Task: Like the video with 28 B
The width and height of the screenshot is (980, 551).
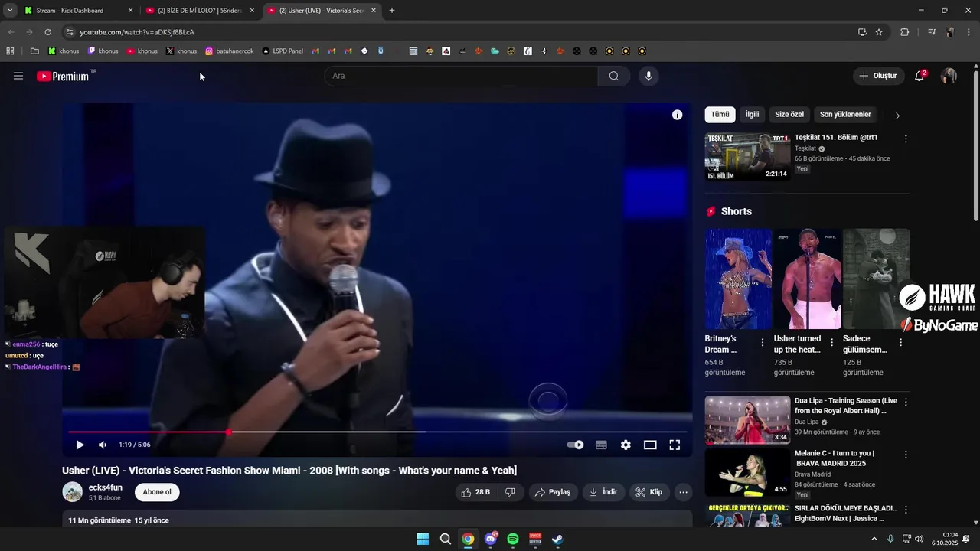Action: coord(476,492)
